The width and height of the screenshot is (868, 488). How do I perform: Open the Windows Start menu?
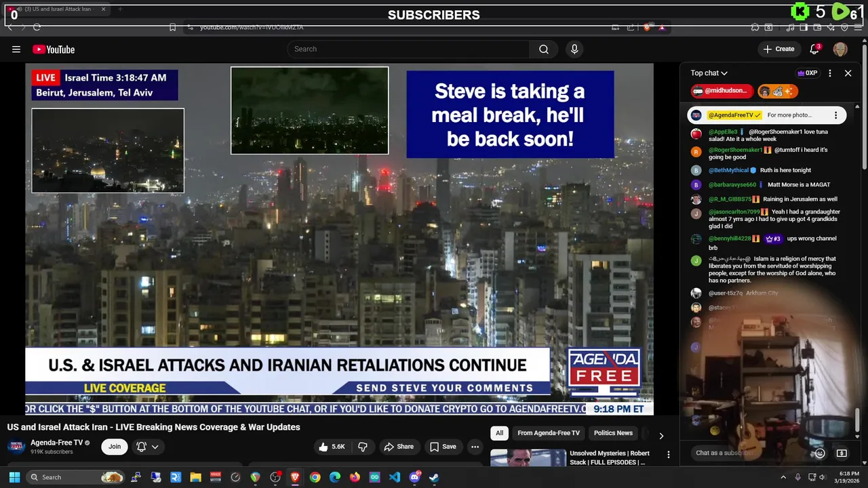click(x=14, y=477)
